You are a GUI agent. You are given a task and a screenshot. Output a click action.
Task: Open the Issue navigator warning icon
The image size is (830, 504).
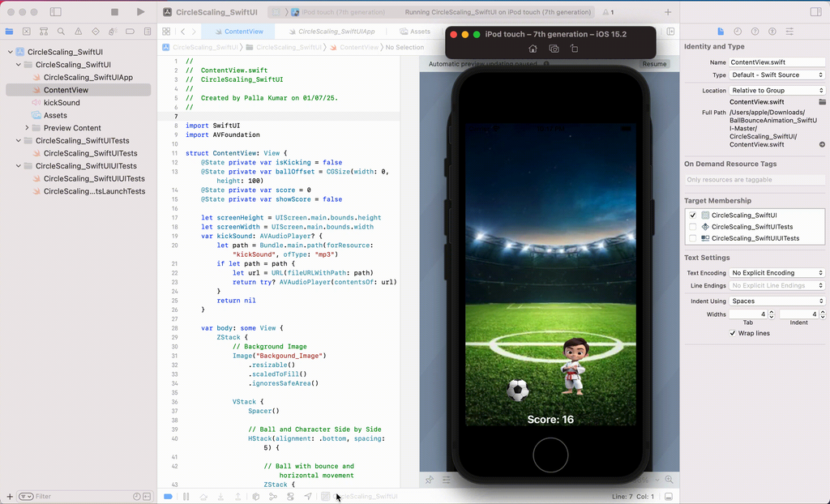point(79,32)
